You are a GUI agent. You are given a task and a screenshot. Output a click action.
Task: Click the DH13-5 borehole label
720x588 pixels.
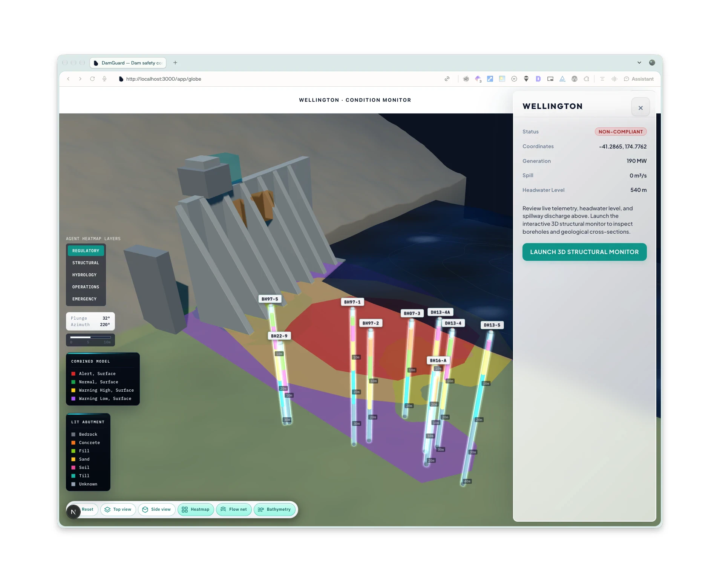tap(492, 325)
